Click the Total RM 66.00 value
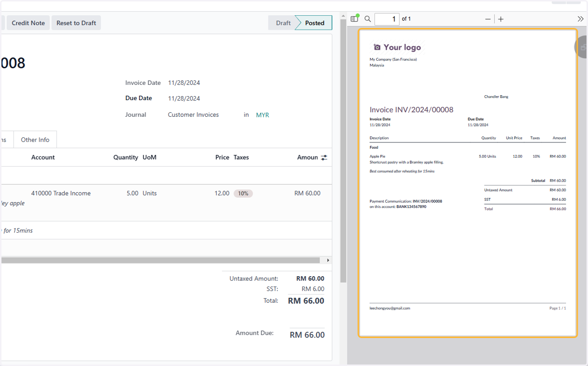This screenshot has width=588, height=366. tap(306, 301)
